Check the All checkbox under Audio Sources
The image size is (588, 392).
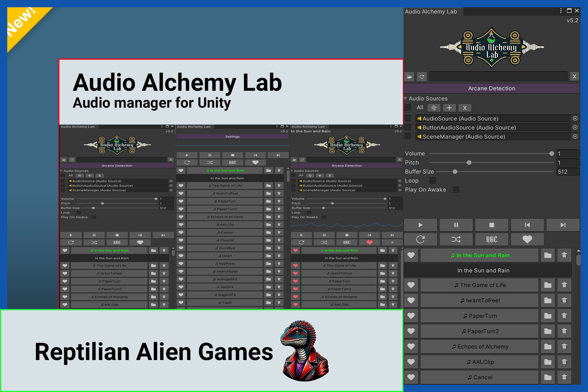pos(408,108)
